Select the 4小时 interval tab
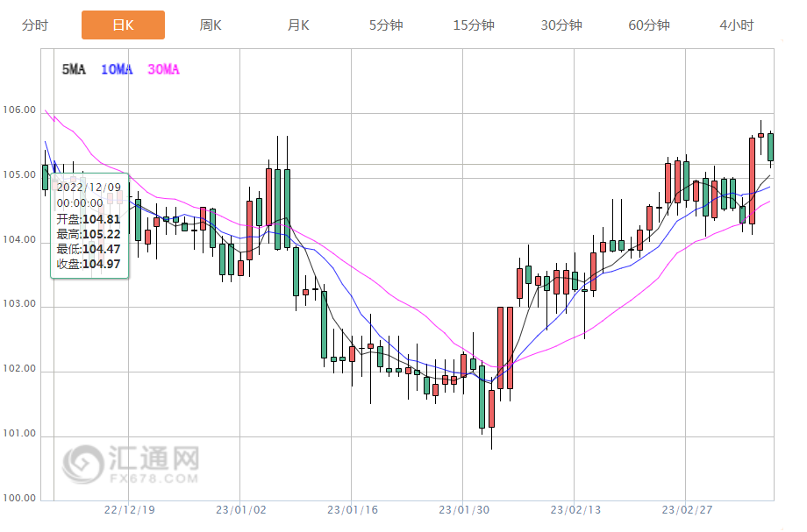This screenshot has height=532, width=807. point(737,25)
